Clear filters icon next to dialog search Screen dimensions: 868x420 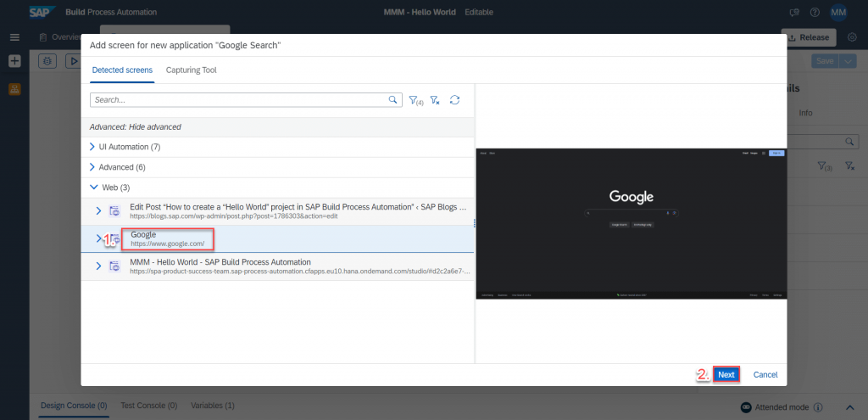[435, 100]
